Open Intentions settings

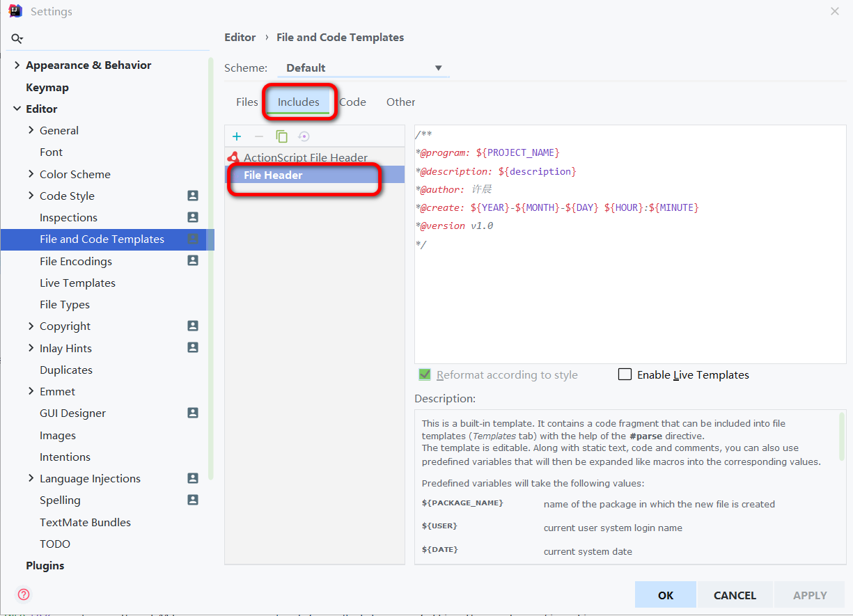pyautogui.click(x=65, y=457)
